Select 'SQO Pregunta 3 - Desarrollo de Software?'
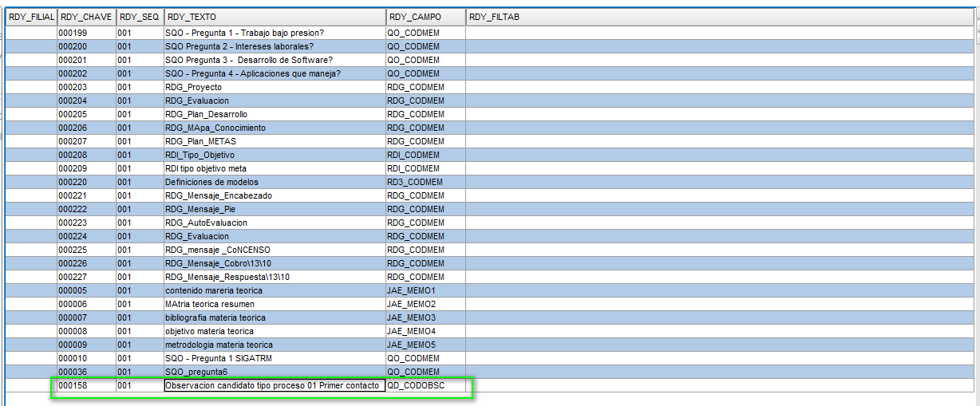Viewport: 980px width, 406px height. tap(275, 60)
